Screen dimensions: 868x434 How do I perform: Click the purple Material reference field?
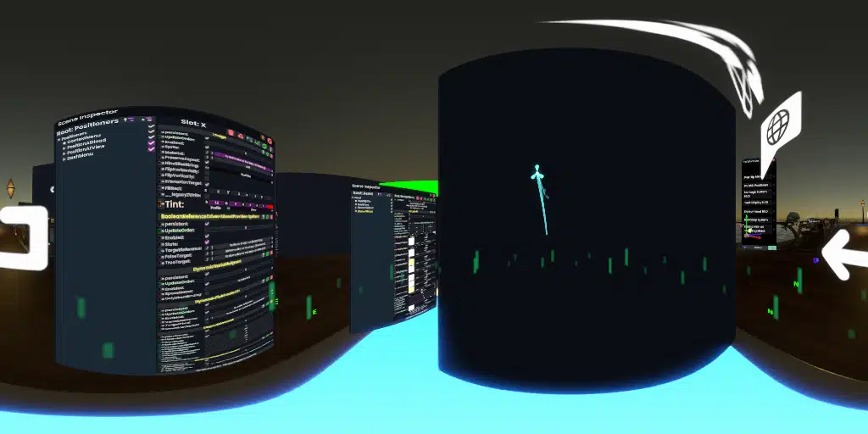(x=242, y=162)
